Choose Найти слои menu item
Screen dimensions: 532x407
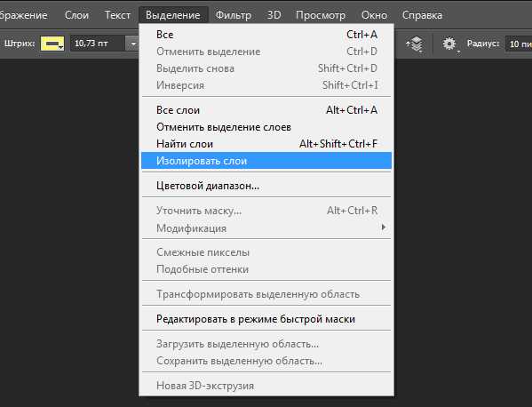[266, 144]
